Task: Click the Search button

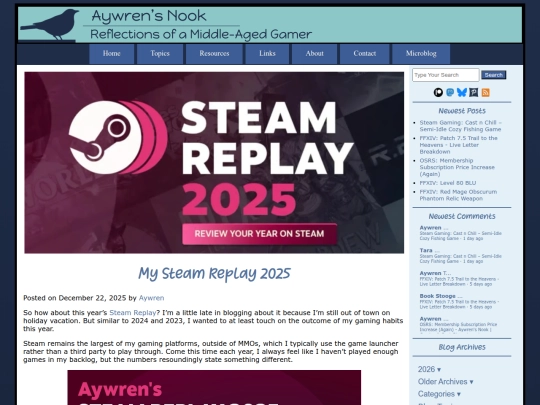Action: point(494,75)
